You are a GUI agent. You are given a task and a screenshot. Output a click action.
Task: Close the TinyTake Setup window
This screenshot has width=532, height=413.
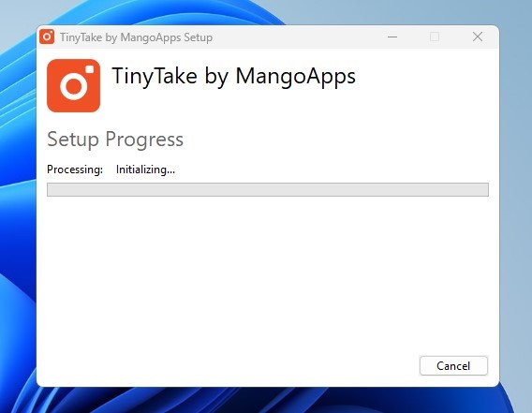tap(478, 37)
